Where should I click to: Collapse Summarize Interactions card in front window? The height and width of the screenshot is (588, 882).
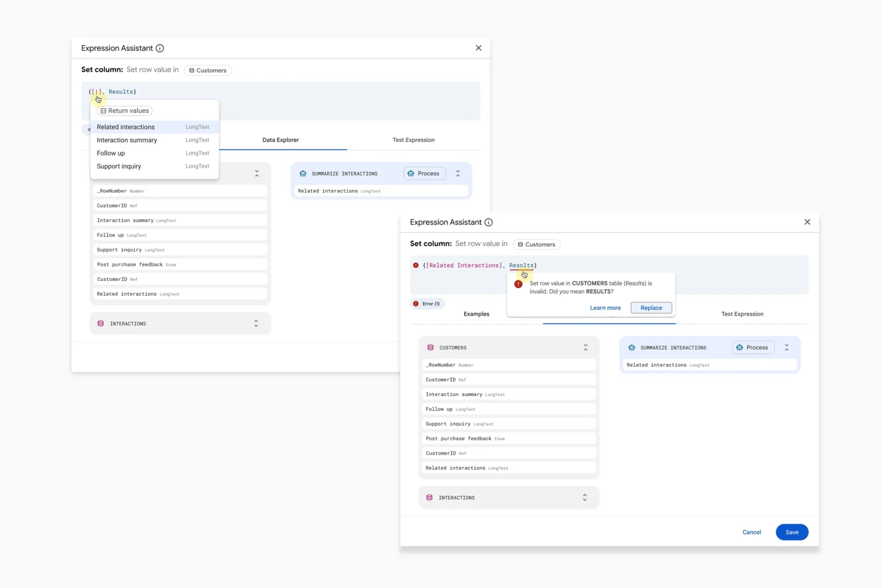[787, 347]
